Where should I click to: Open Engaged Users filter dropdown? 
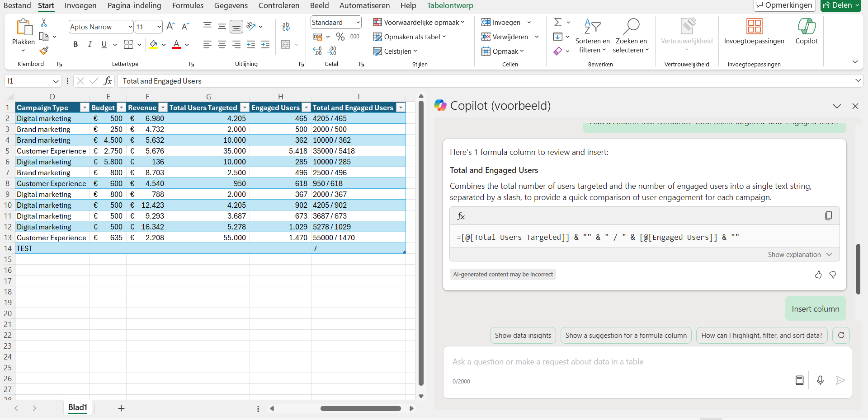coord(307,107)
